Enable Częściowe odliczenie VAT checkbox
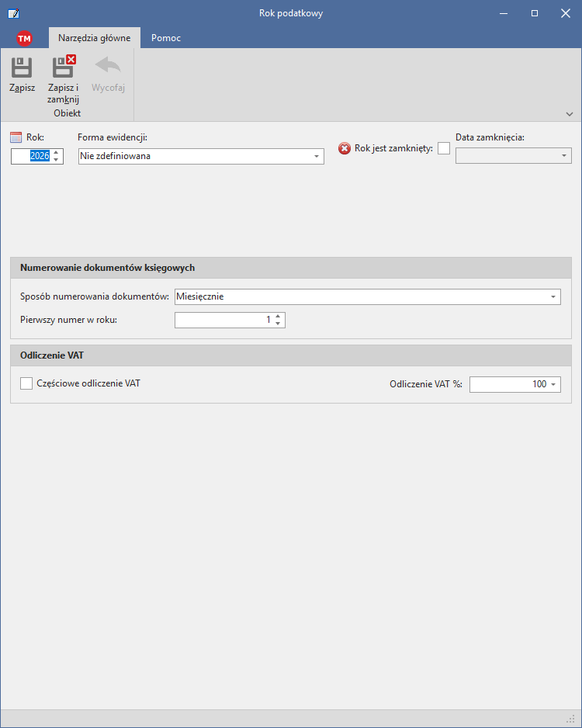 (26, 383)
